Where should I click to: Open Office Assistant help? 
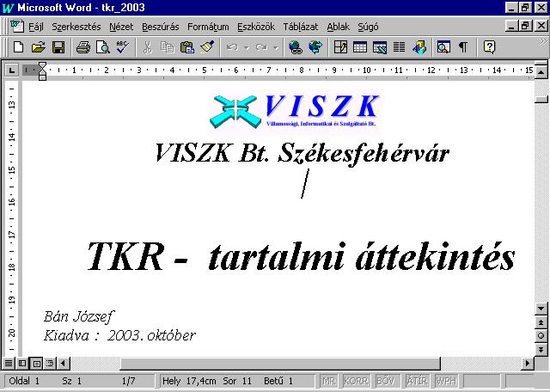tap(489, 46)
